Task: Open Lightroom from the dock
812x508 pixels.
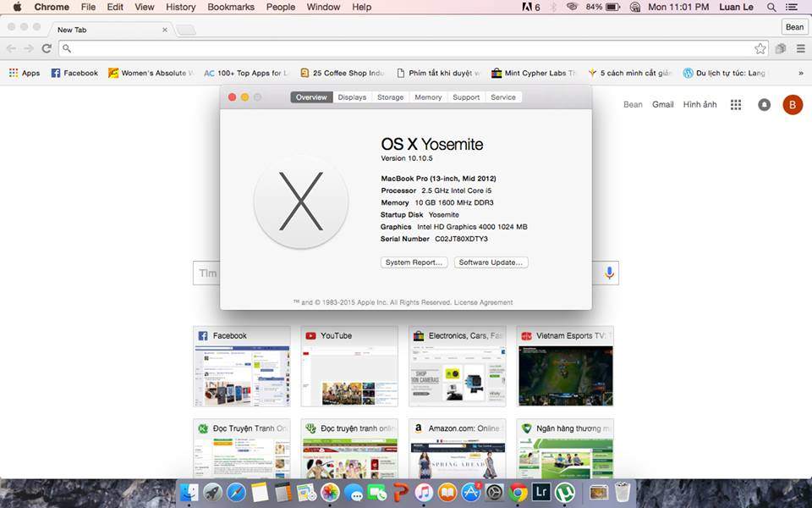Action: point(541,492)
